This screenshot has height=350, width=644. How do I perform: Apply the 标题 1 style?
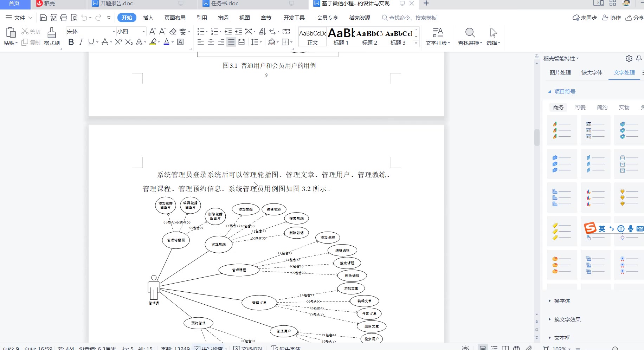coord(341,37)
